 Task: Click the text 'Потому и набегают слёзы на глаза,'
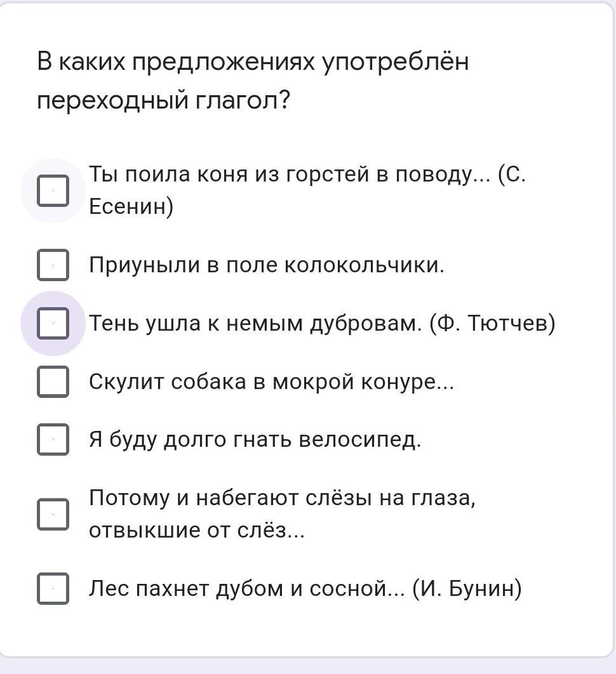282,498
